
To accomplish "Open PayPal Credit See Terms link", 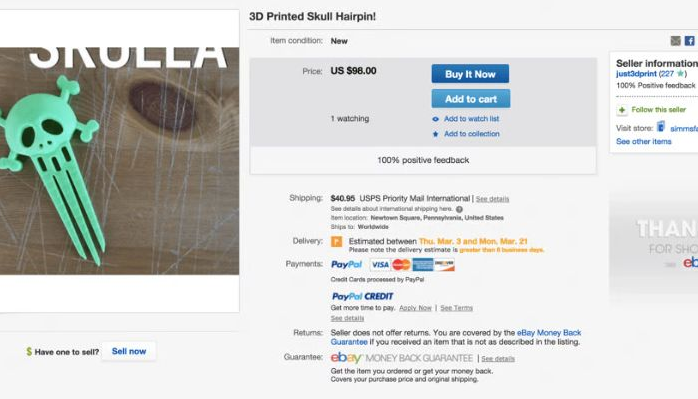I will [456, 308].
